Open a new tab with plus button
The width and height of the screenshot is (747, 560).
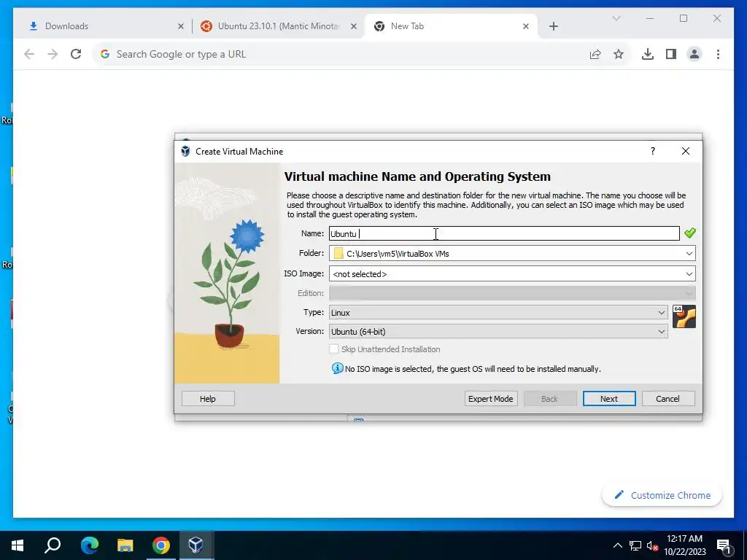coord(554,26)
